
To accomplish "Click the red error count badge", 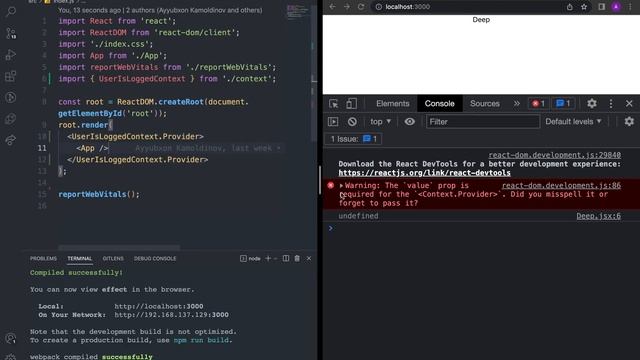I will point(538,104).
